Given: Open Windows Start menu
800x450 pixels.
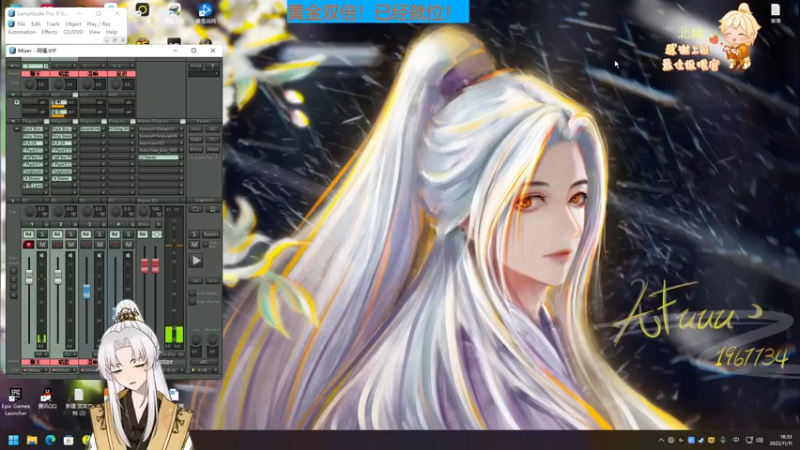Looking at the screenshot, I should [14, 440].
